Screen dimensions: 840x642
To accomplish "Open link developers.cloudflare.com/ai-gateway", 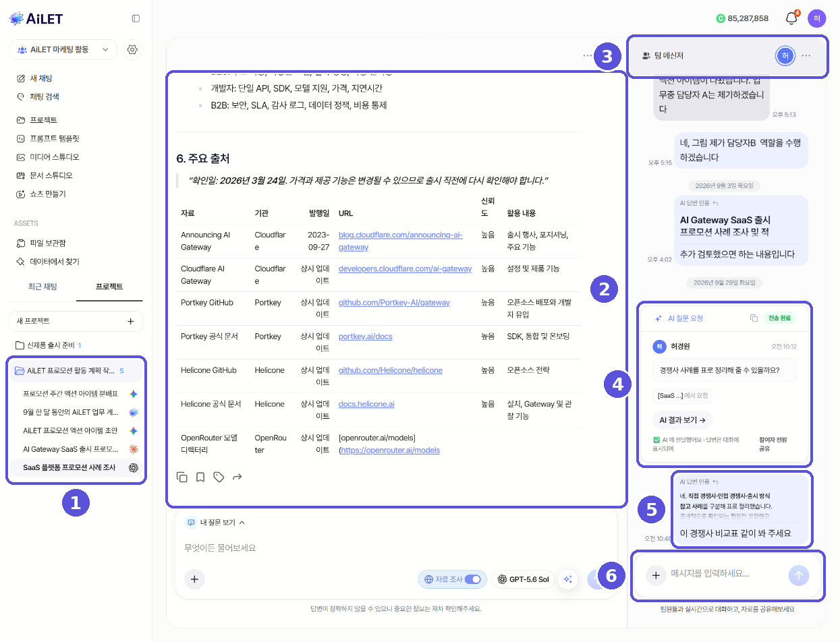I will pos(405,268).
